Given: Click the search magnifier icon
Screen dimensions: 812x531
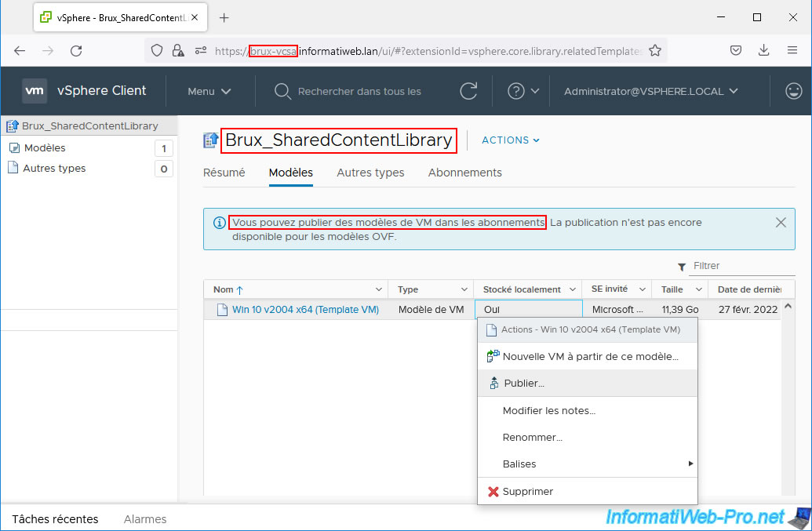Looking at the screenshot, I should pos(282,91).
